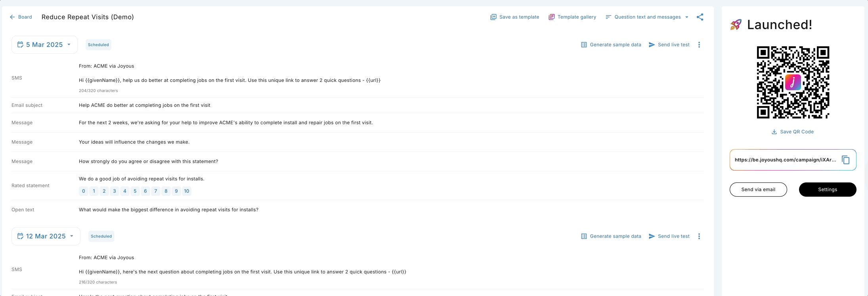Expand the 5 Mar 2025 date dropdown
This screenshot has height=296, width=868.
pyautogui.click(x=69, y=45)
